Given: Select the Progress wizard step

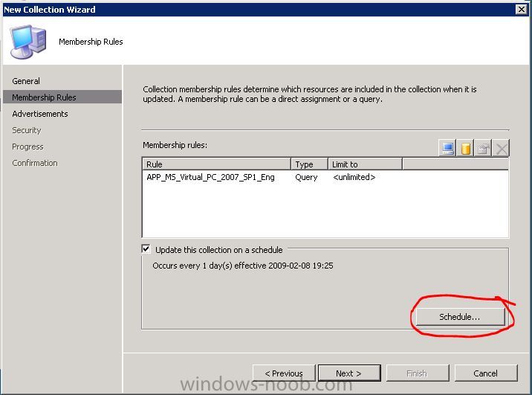Looking at the screenshot, I should [x=27, y=147].
